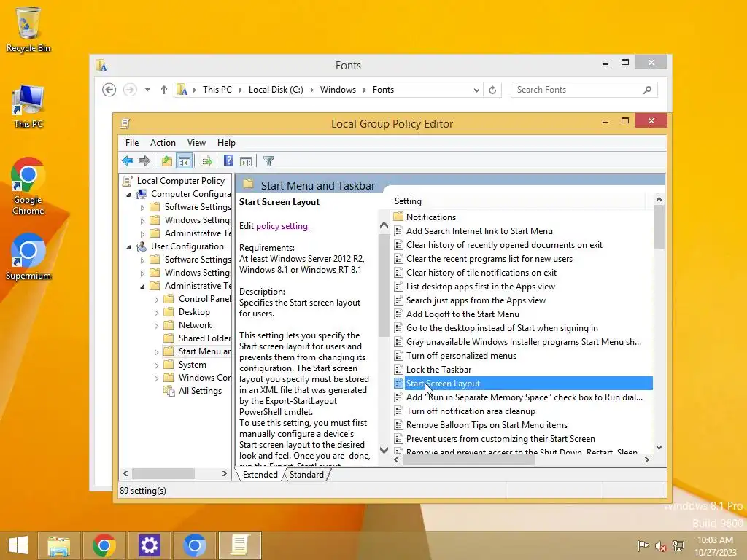Viewport: 747px width, 560px height.
Task: Expand the Network tree node
Action: pyautogui.click(x=156, y=326)
